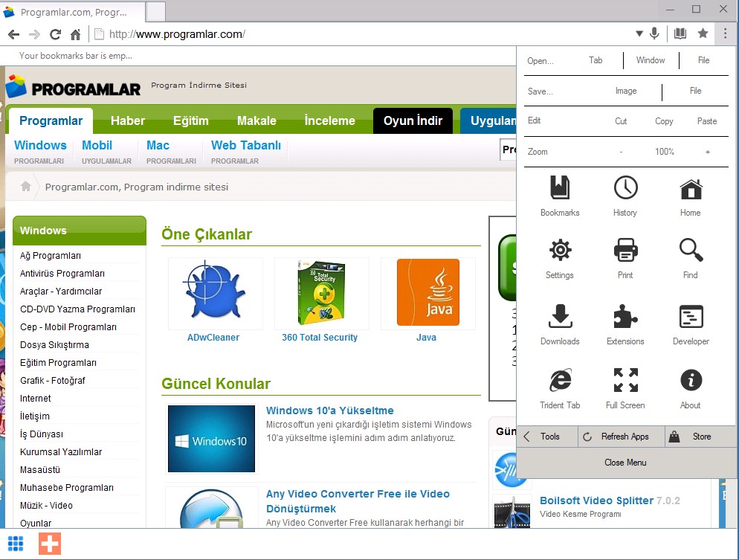The height and width of the screenshot is (560, 739).
Task: Select Paste in the Edit row
Action: (707, 121)
